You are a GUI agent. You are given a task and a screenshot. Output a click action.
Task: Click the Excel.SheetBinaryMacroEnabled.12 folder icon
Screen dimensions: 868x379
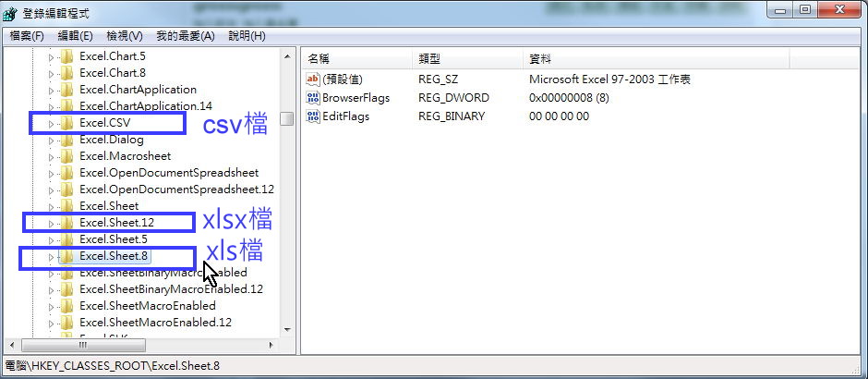(66, 289)
